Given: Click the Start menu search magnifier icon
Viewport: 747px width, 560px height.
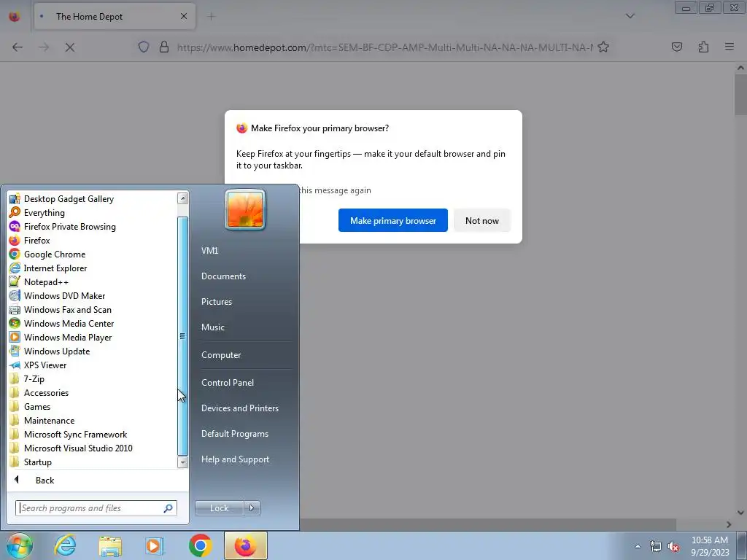Looking at the screenshot, I should [169, 508].
